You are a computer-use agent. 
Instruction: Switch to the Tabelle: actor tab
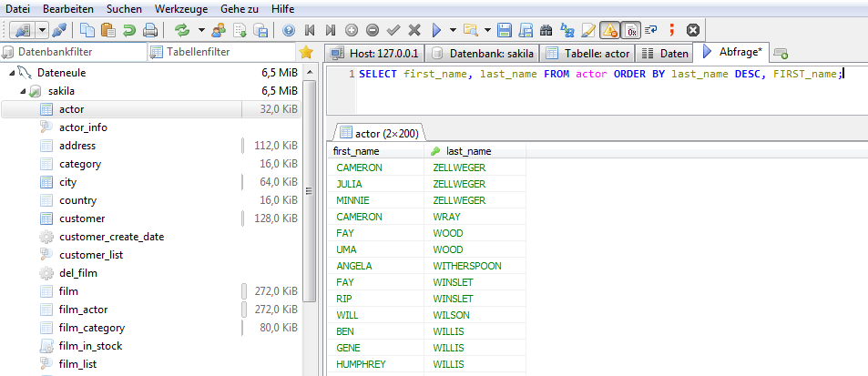pyautogui.click(x=588, y=53)
